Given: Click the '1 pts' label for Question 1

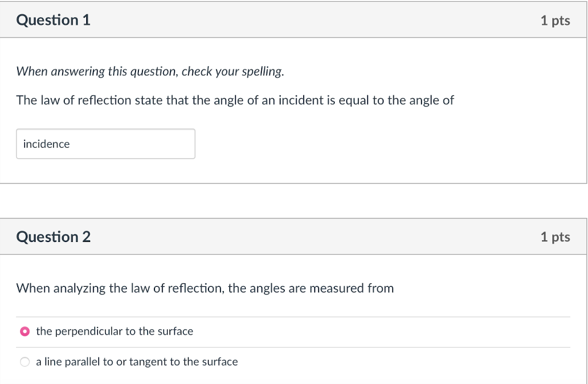Looking at the screenshot, I should click(555, 20).
